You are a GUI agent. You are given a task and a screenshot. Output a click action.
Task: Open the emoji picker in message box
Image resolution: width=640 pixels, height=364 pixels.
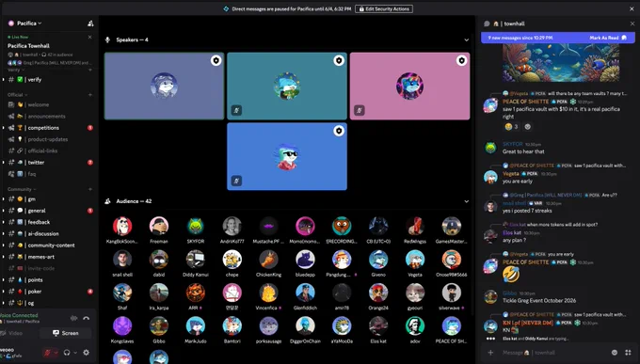click(x=615, y=353)
